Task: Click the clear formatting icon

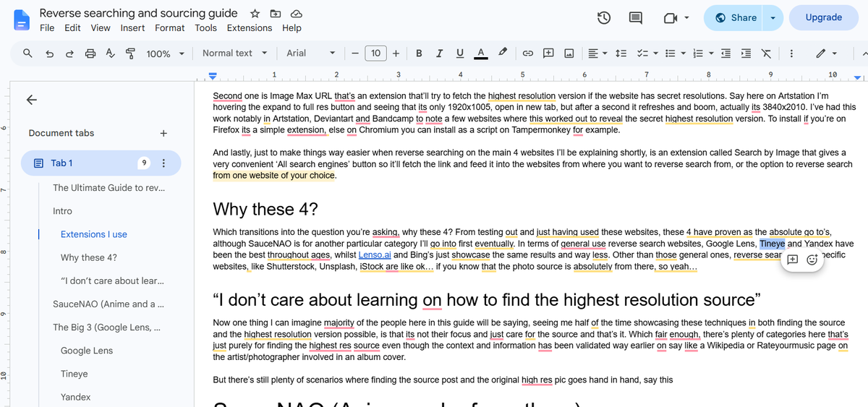Action: pyautogui.click(x=766, y=53)
